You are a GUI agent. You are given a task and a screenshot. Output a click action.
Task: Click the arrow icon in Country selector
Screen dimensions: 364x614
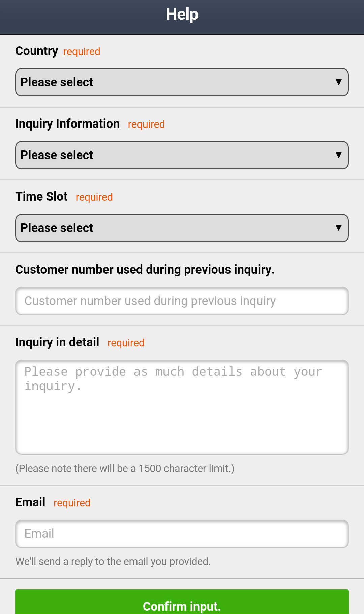tap(339, 82)
